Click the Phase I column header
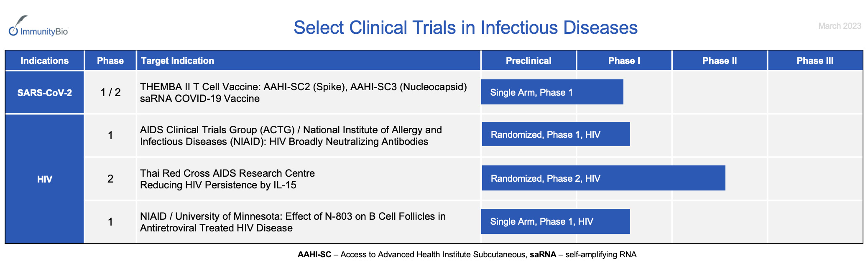Screen dimensions: 868x269 point(624,61)
